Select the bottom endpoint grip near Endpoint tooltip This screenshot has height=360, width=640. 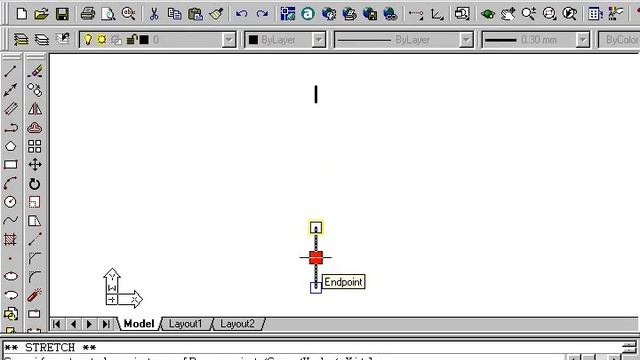[316, 287]
